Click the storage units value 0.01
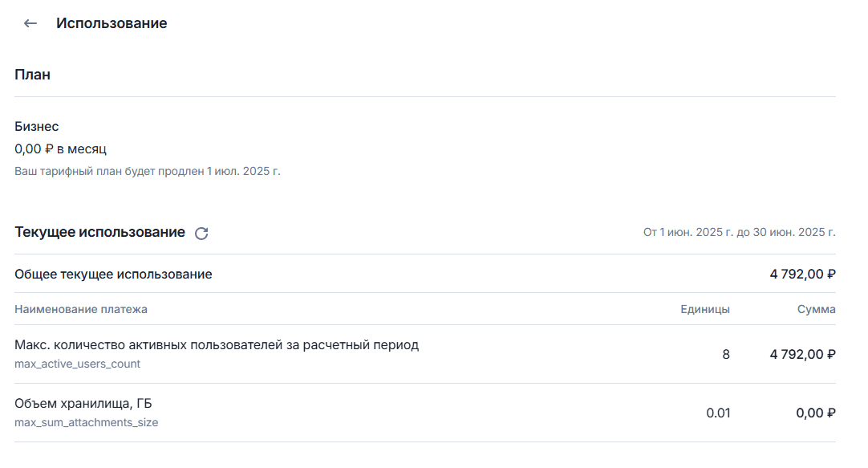868x468 pixels. point(718,413)
